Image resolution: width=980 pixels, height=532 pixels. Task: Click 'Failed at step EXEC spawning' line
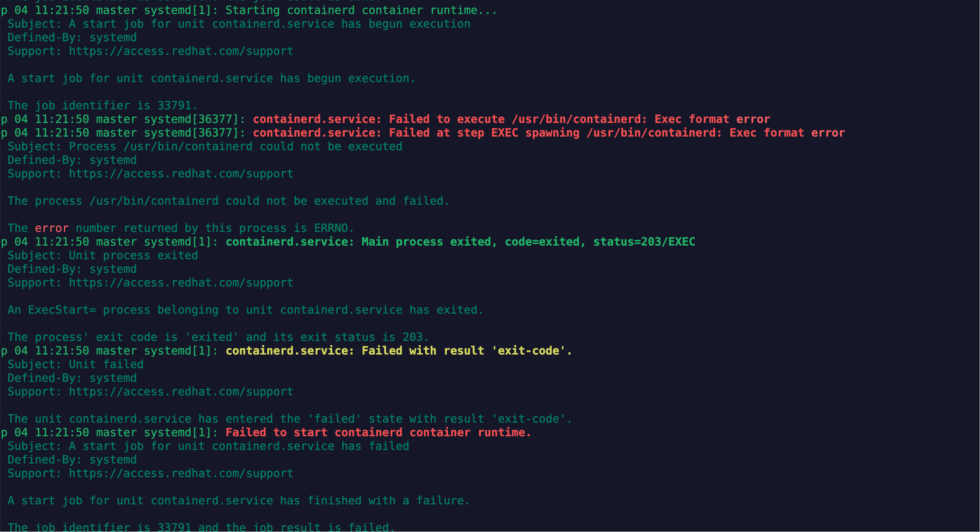[549, 133]
